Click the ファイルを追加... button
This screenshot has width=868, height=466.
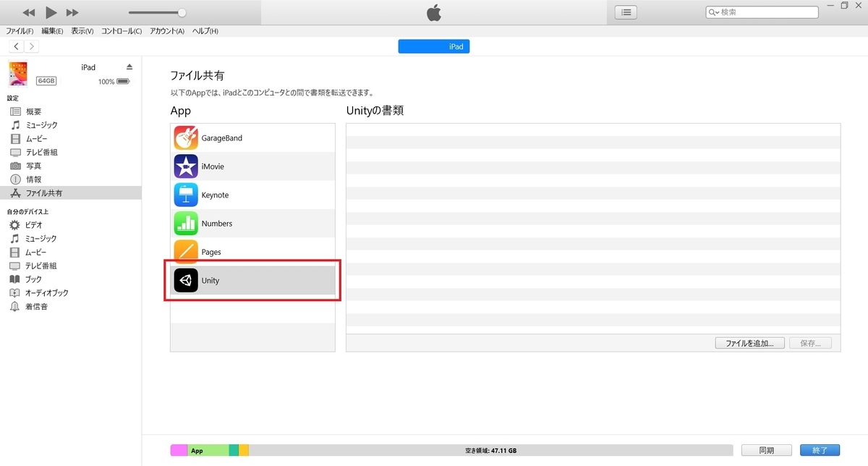click(x=749, y=343)
